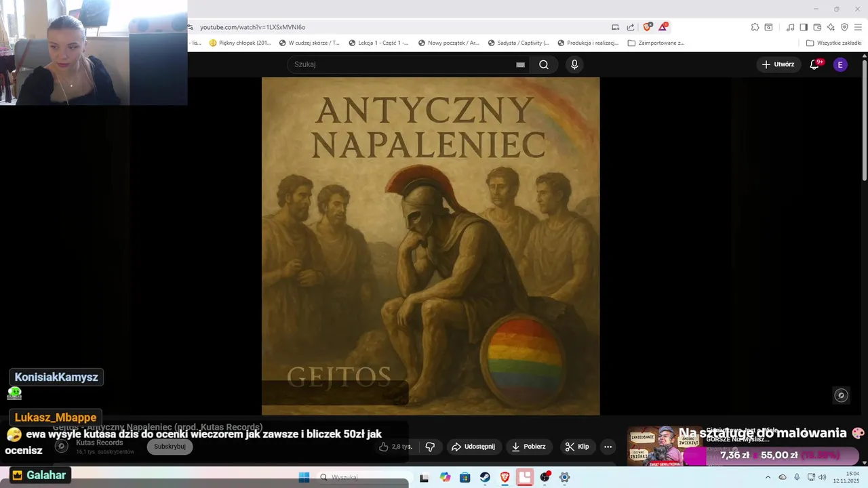Click the Utwórz create button
This screenshot has height=488, width=868.
point(778,64)
